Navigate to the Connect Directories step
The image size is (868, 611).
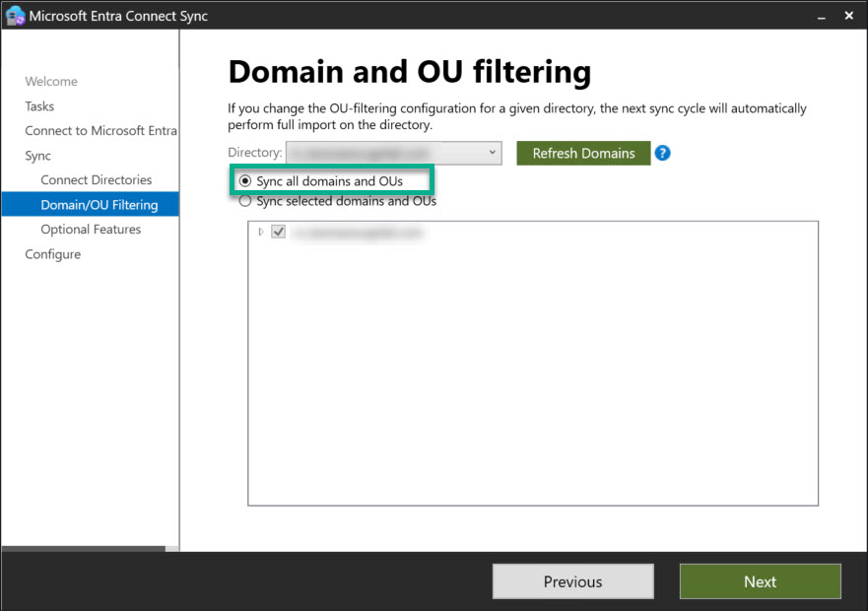96,180
